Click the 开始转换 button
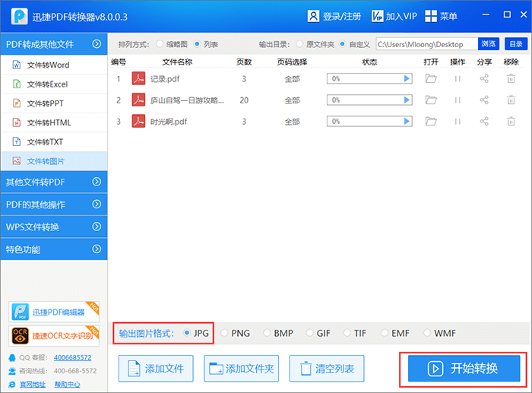 click(x=464, y=369)
